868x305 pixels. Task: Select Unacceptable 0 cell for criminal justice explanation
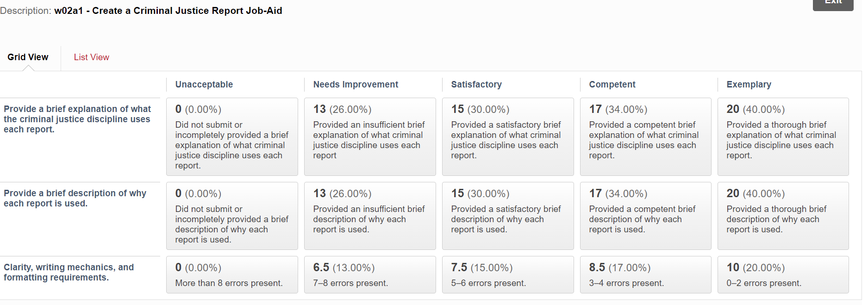[x=232, y=137]
